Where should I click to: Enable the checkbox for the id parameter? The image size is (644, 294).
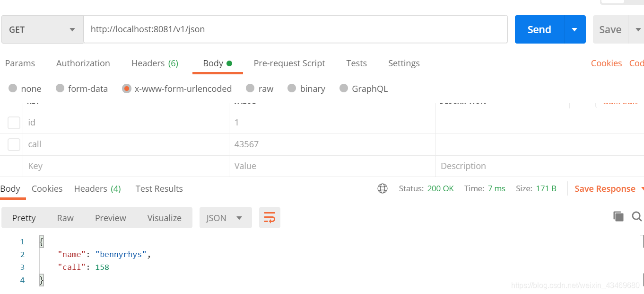[x=14, y=122]
